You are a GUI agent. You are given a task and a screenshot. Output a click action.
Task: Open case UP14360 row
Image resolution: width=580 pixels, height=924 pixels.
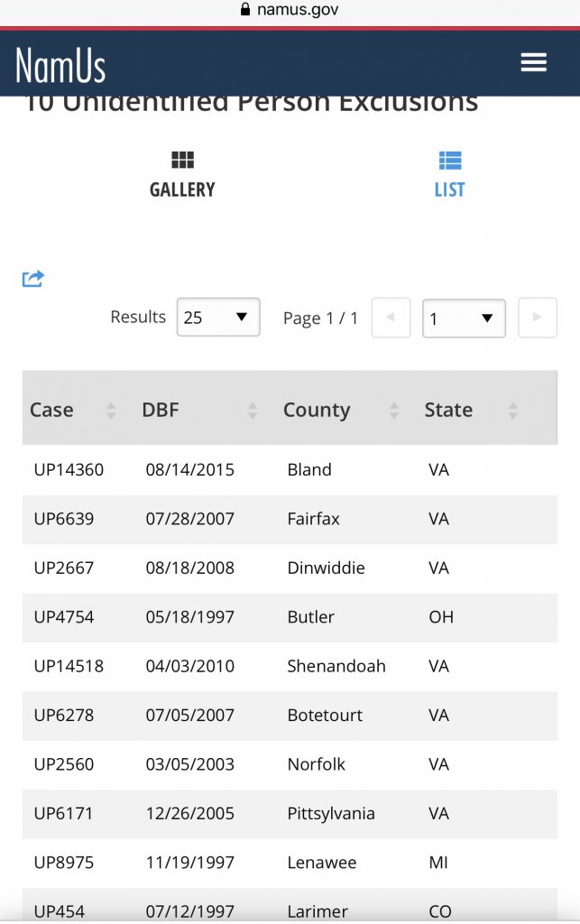(69, 470)
